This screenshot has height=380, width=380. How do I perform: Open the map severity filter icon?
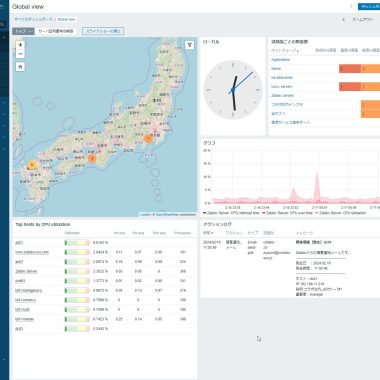[189, 45]
